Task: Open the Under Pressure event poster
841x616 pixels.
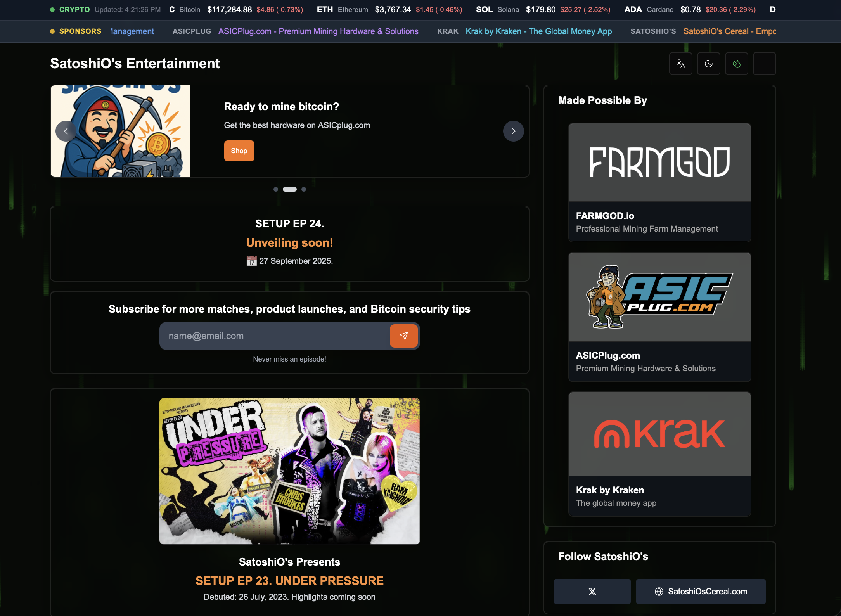Action: [x=289, y=471]
